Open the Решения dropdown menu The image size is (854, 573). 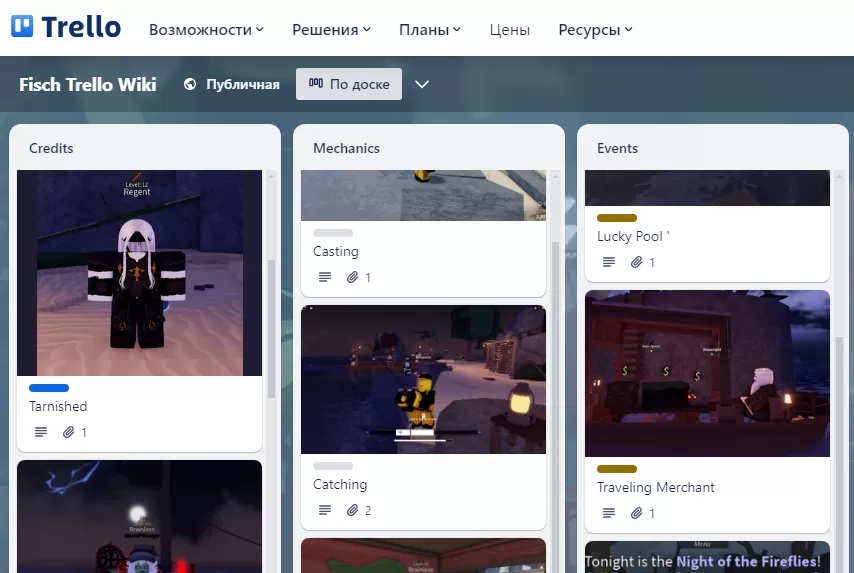point(331,30)
